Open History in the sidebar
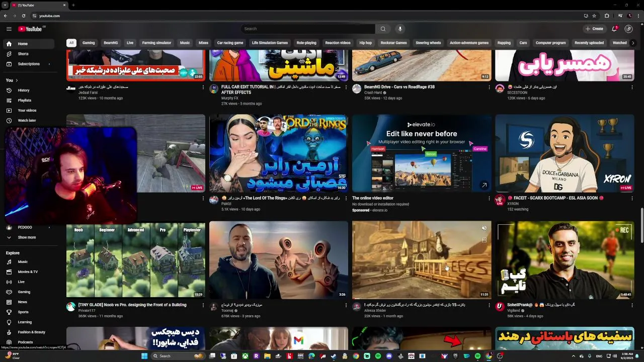644x362 pixels. click(x=29, y=90)
